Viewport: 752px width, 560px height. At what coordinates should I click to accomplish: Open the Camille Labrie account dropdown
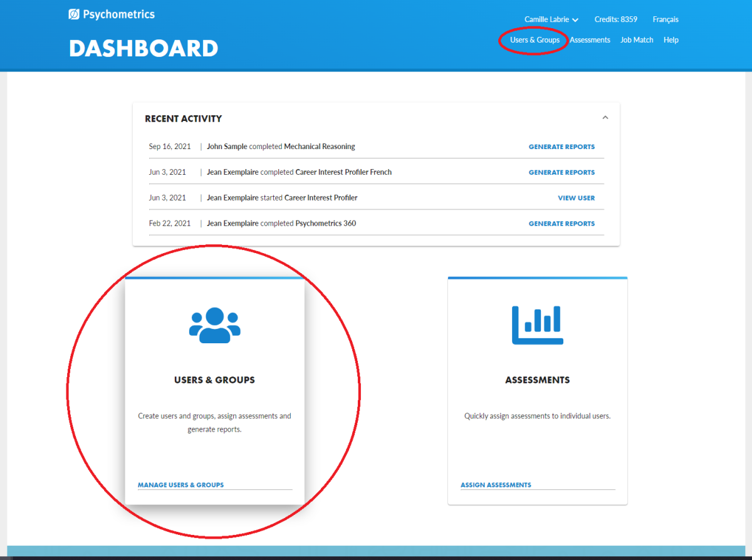[x=546, y=19]
